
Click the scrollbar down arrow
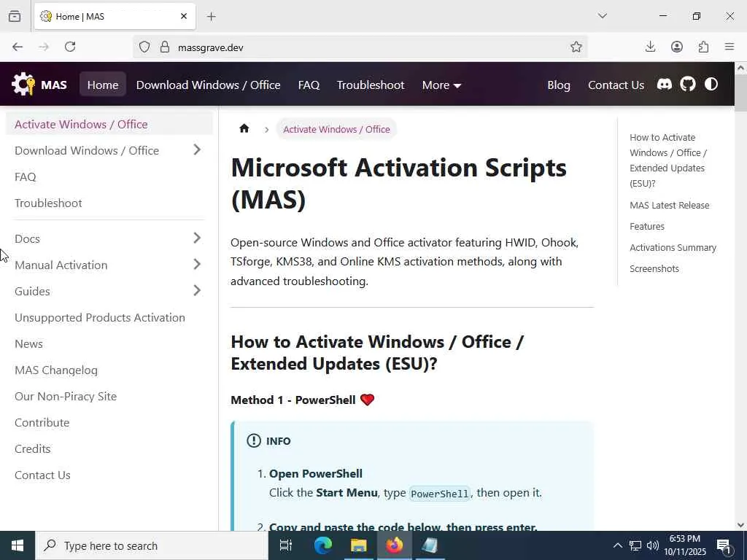(x=740, y=525)
